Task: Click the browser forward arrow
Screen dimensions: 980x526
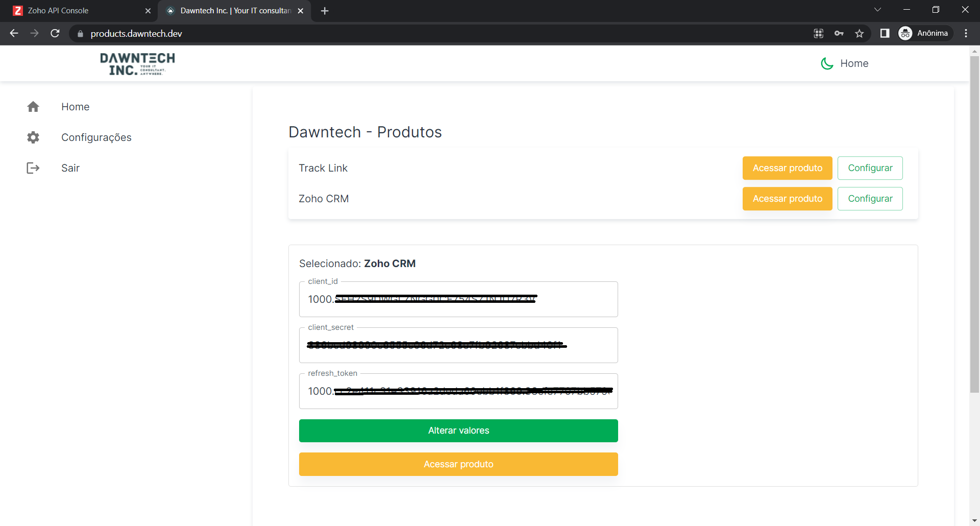Action: coord(34,33)
